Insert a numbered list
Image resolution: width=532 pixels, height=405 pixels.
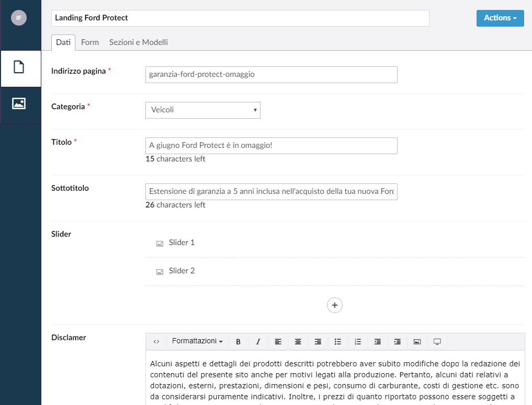pyautogui.click(x=358, y=342)
